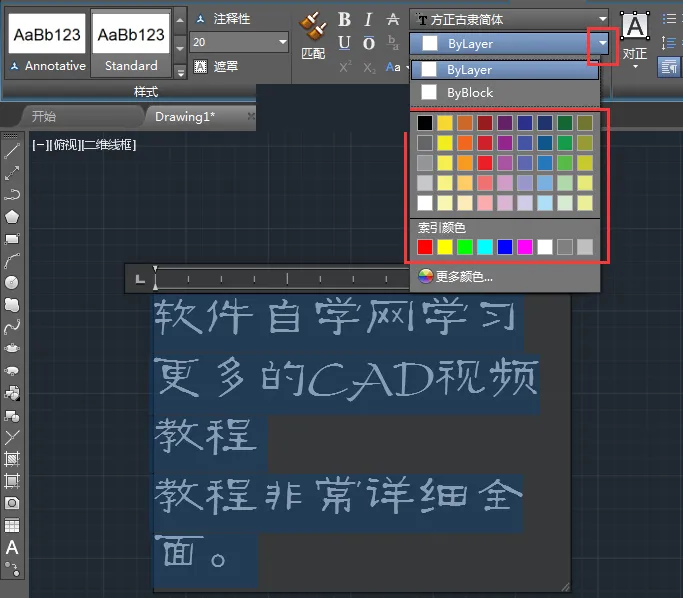Select the Polygon tool

[x=12, y=216]
